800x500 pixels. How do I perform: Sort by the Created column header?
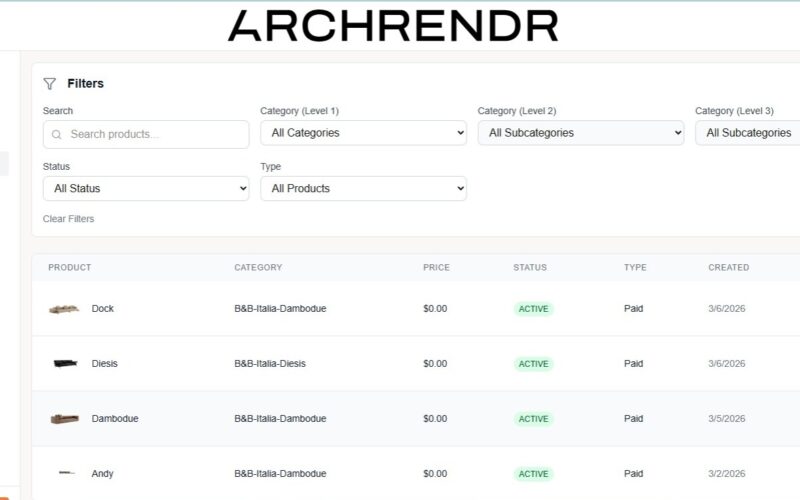tap(728, 268)
